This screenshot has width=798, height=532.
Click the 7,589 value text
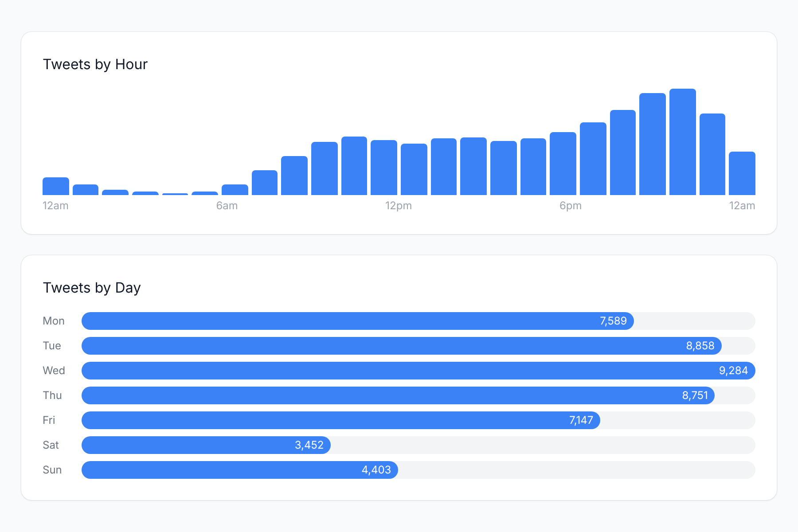click(x=613, y=321)
